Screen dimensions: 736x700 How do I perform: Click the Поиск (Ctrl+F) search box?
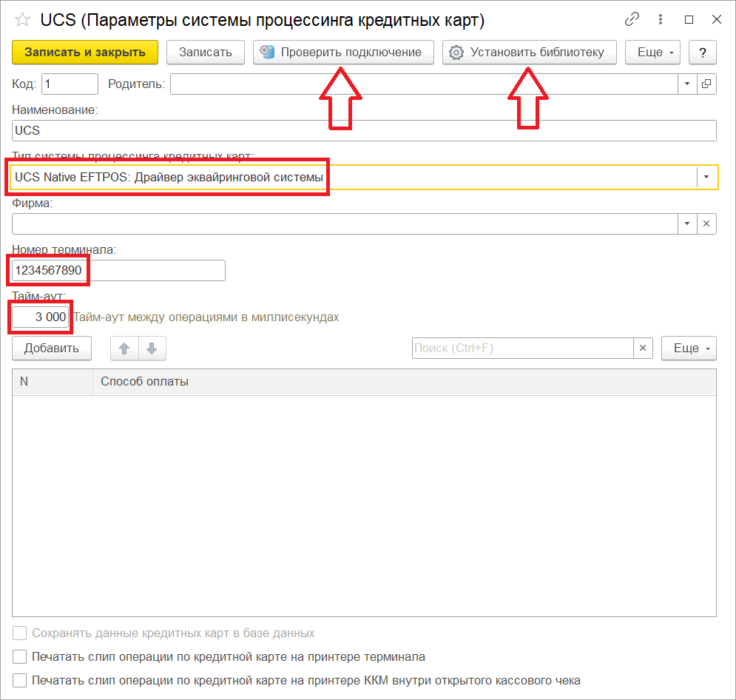(x=523, y=349)
